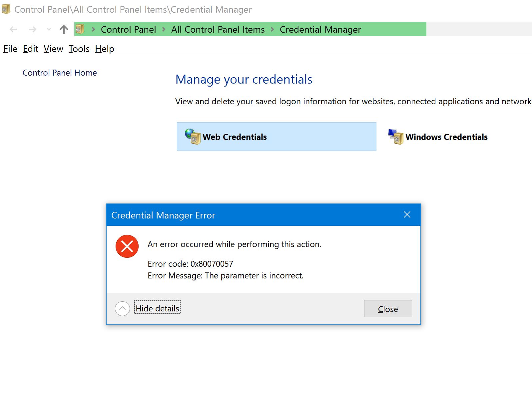
Task: Click the Web Credentials globe vault icon
Action: point(193,137)
